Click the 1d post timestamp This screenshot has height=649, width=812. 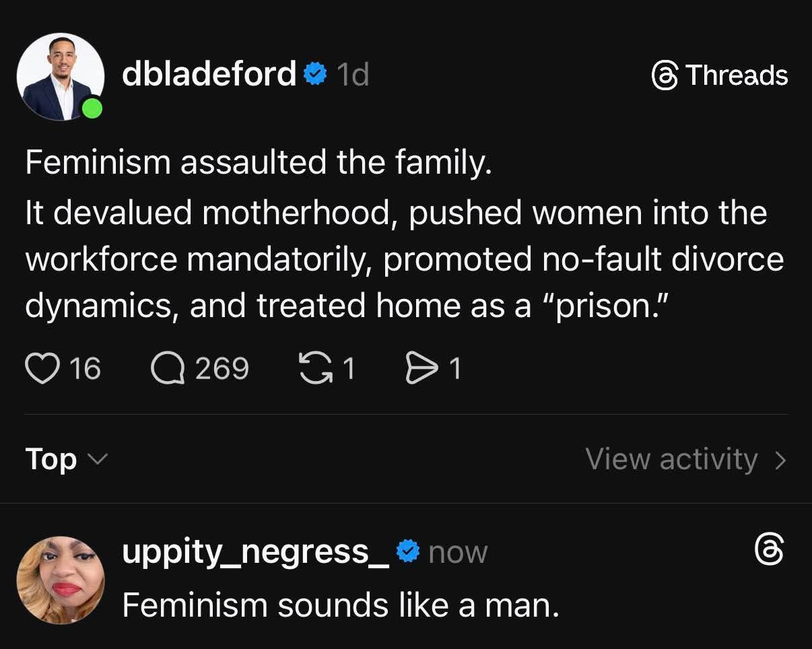coord(353,75)
